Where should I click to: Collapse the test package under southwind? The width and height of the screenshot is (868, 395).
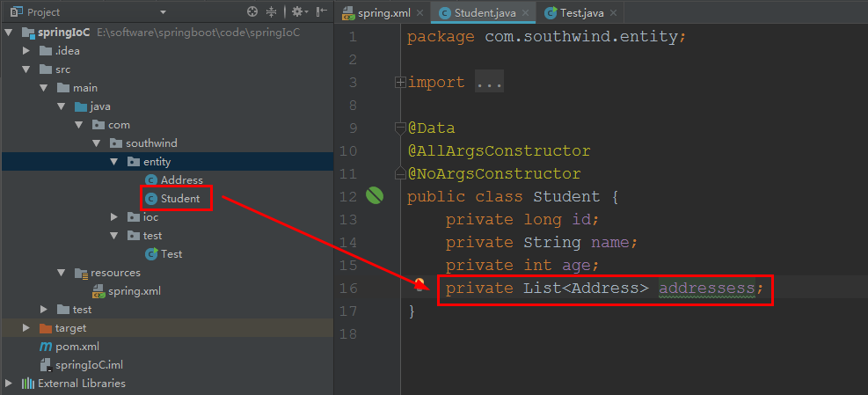(114, 236)
